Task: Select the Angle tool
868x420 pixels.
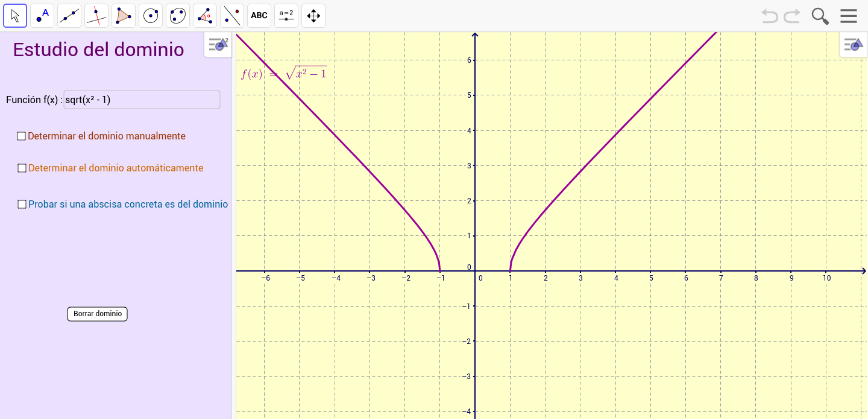Action: pyautogui.click(x=205, y=16)
